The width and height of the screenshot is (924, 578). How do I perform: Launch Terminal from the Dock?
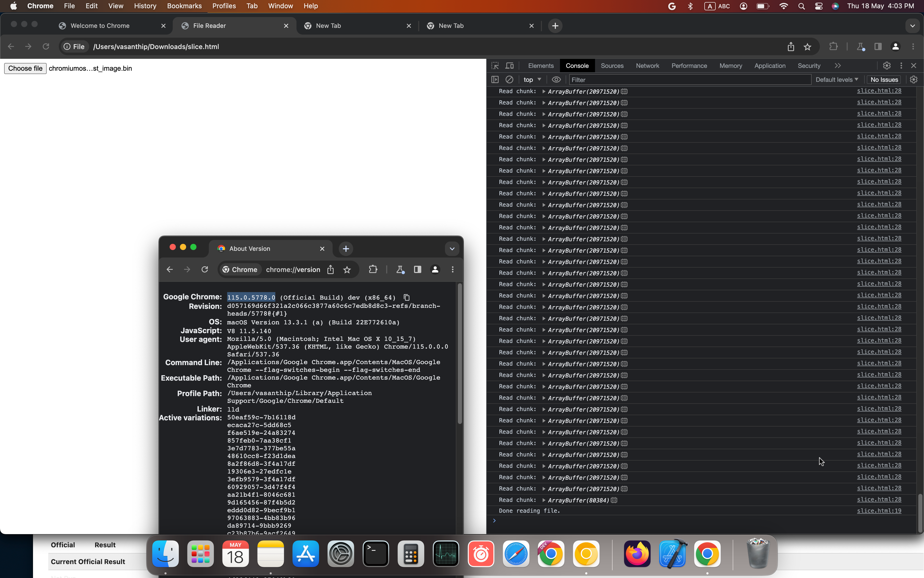point(376,553)
